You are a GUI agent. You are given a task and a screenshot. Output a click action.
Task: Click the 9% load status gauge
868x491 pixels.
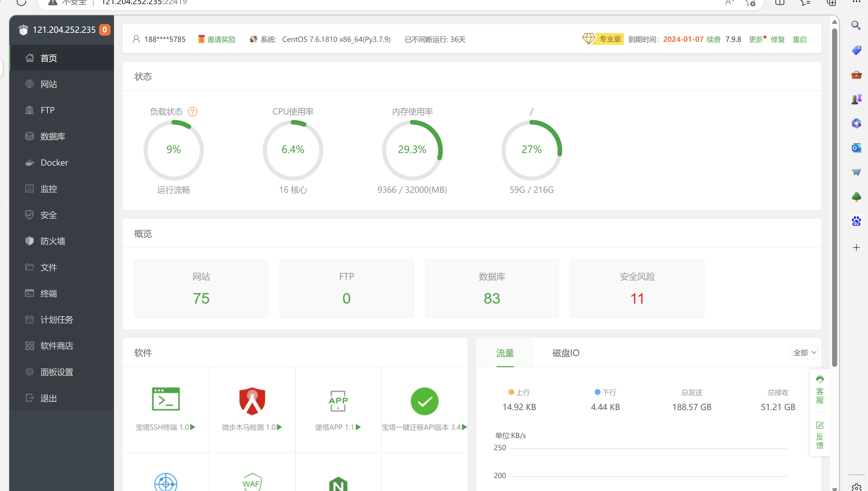coord(174,150)
